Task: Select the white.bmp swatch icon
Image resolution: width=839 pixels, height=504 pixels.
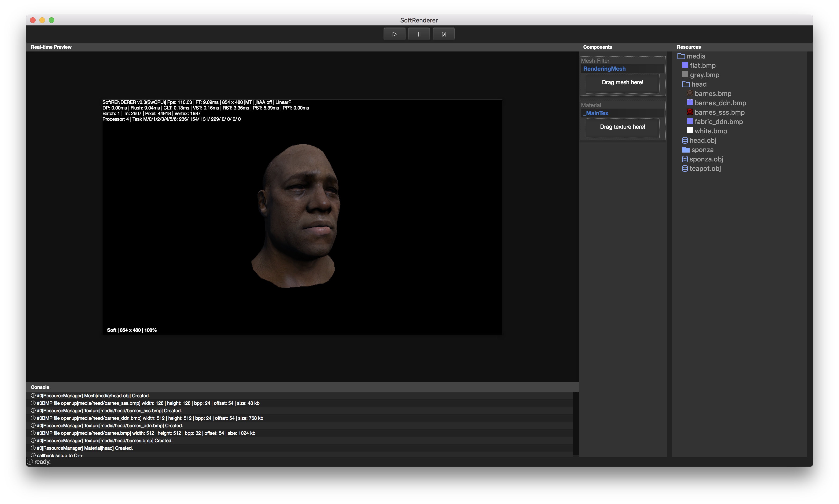Action: (690, 130)
